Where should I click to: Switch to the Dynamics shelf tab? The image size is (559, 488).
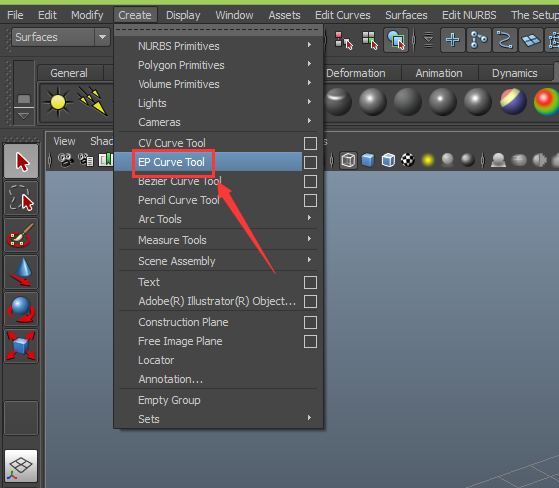(514, 73)
